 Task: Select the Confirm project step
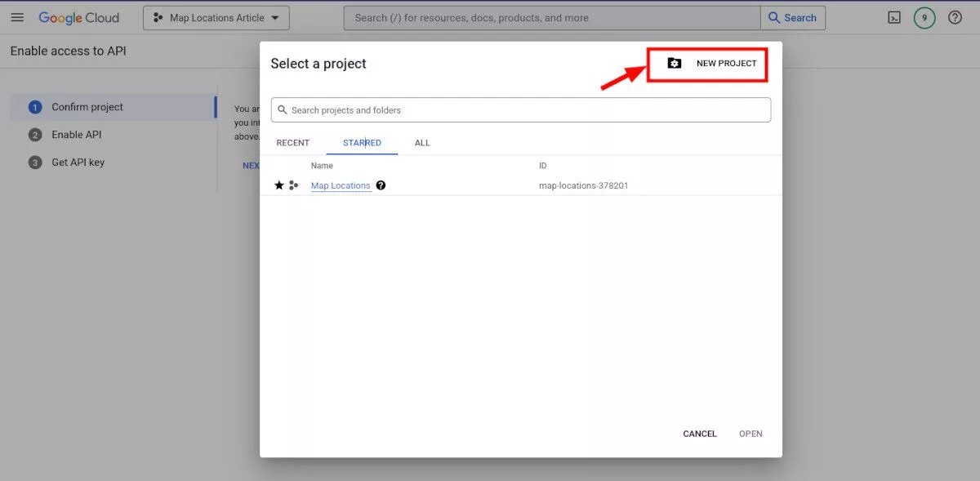click(113, 107)
